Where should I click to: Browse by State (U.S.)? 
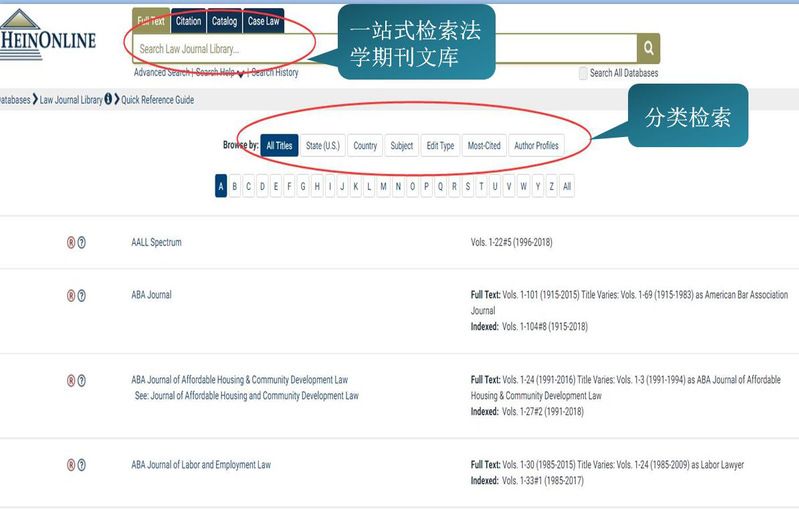(x=323, y=146)
